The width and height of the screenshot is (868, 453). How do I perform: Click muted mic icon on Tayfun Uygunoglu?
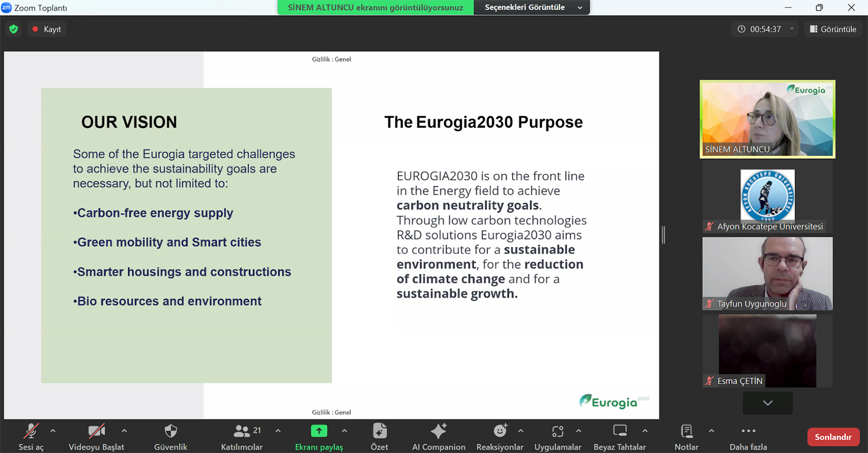point(709,304)
